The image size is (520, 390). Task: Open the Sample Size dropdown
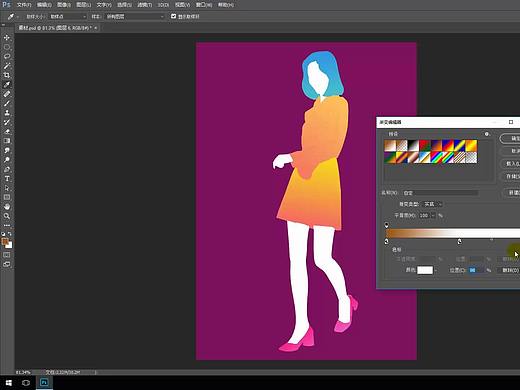pyautogui.click(x=68, y=16)
